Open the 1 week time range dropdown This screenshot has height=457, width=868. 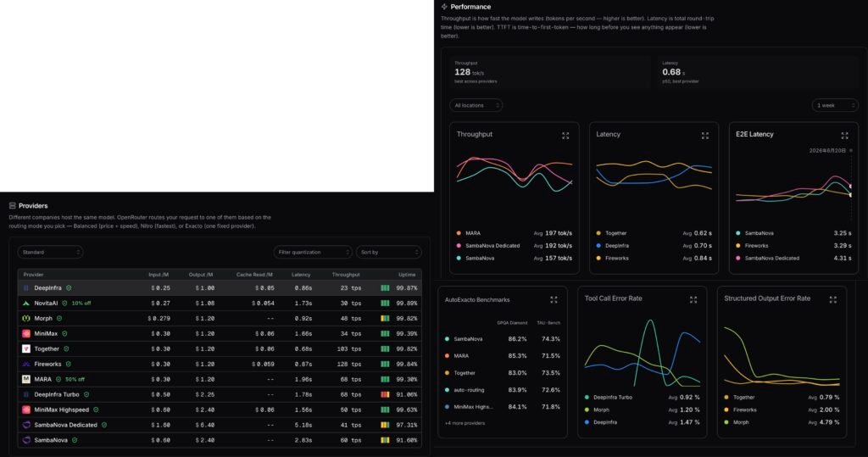(x=835, y=105)
